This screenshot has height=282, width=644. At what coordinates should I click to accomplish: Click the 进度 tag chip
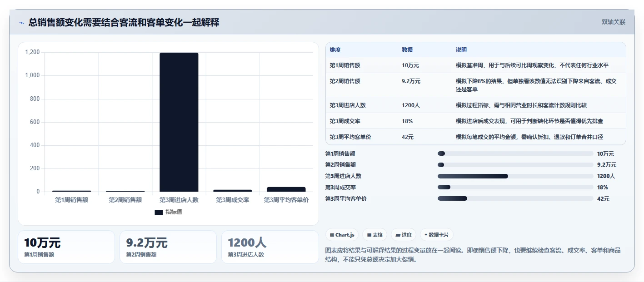(x=404, y=235)
